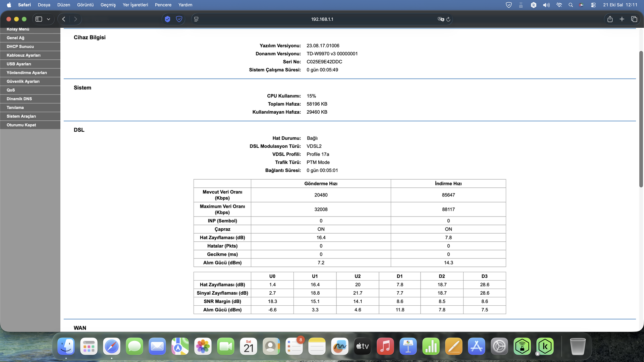Image resolution: width=644 pixels, height=362 pixels.
Task: Open the Geçmiş menu in menu bar
Action: [x=108, y=5]
